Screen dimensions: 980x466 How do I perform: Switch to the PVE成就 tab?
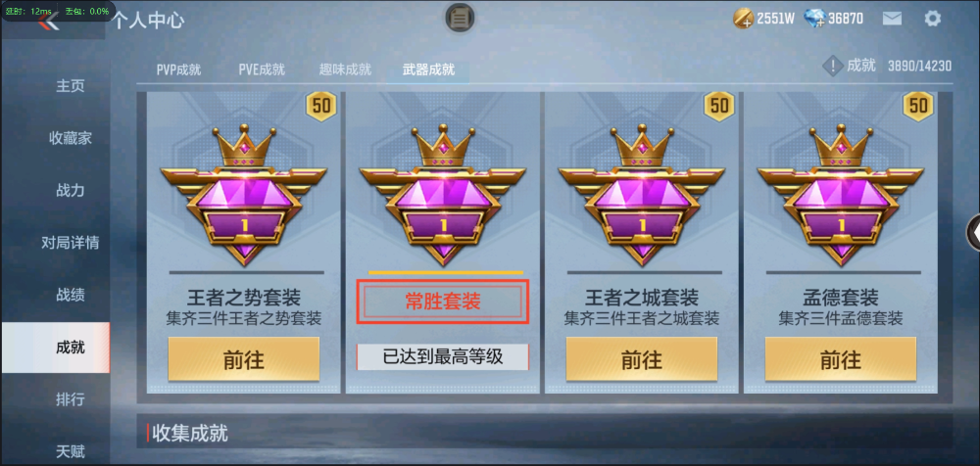pos(262,70)
